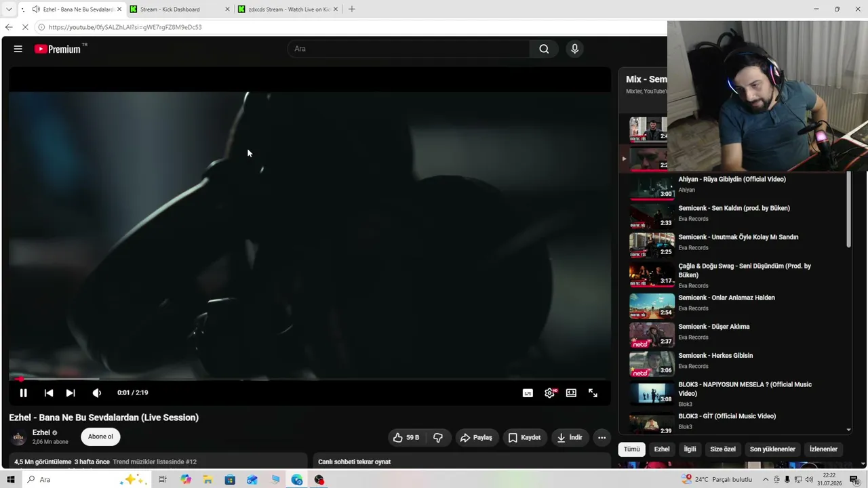Viewport: 868px width, 488px height.
Task: Open Ezhel channel avatar
Action: click(18, 437)
